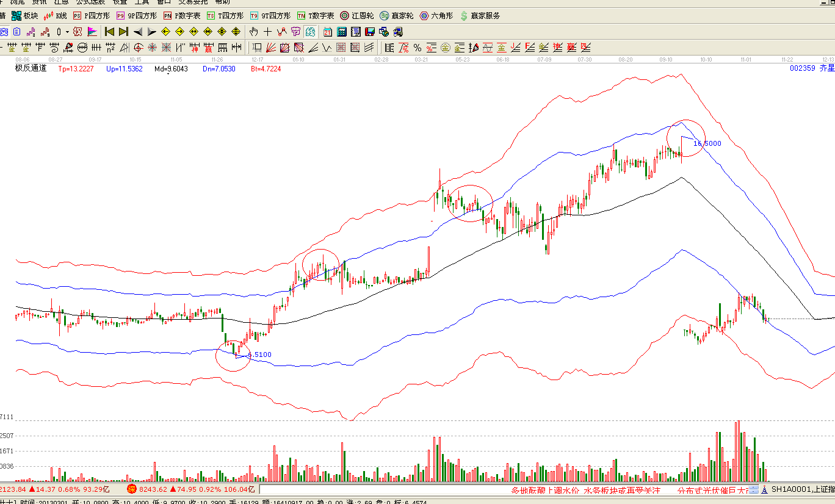Jump to first bar with skip-back arrow

click(109, 32)
